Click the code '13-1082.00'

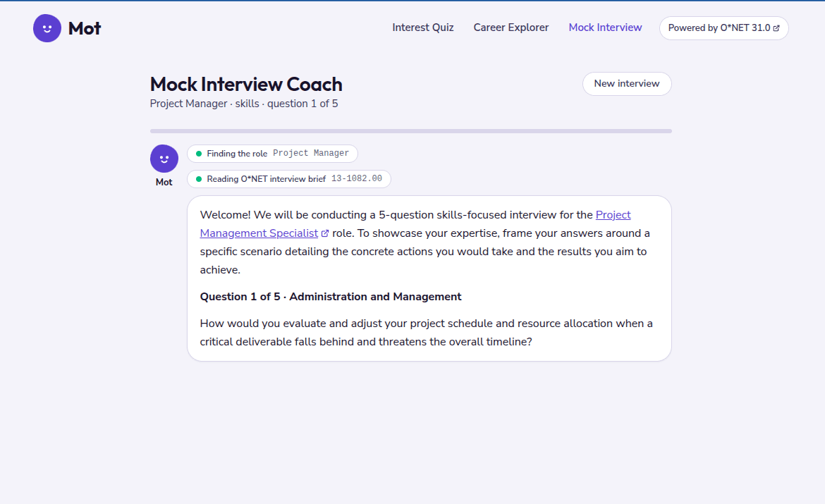(x=357, y=179)
